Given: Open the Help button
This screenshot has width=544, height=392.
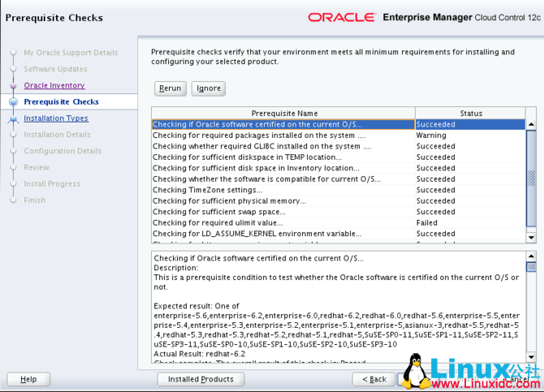Looking at the screenshot, I should click(x=28, y=379).
